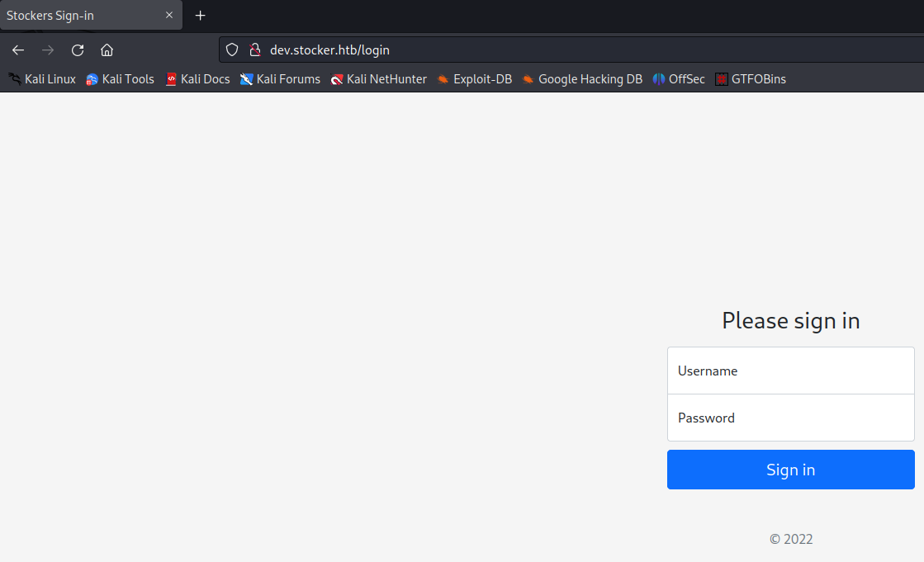
Task: Open a new tab with the plus button
Action: [x=201, y=16]
